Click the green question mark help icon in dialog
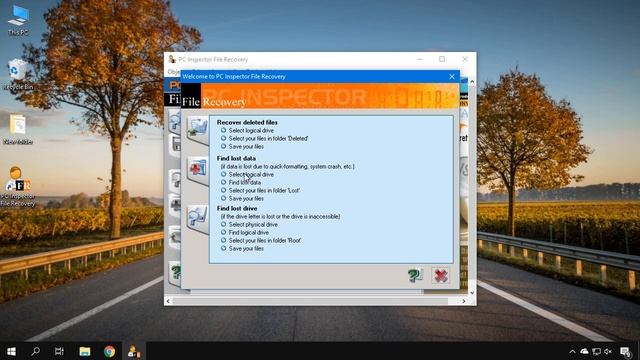640x360 pixels. (x=416, y=276)
